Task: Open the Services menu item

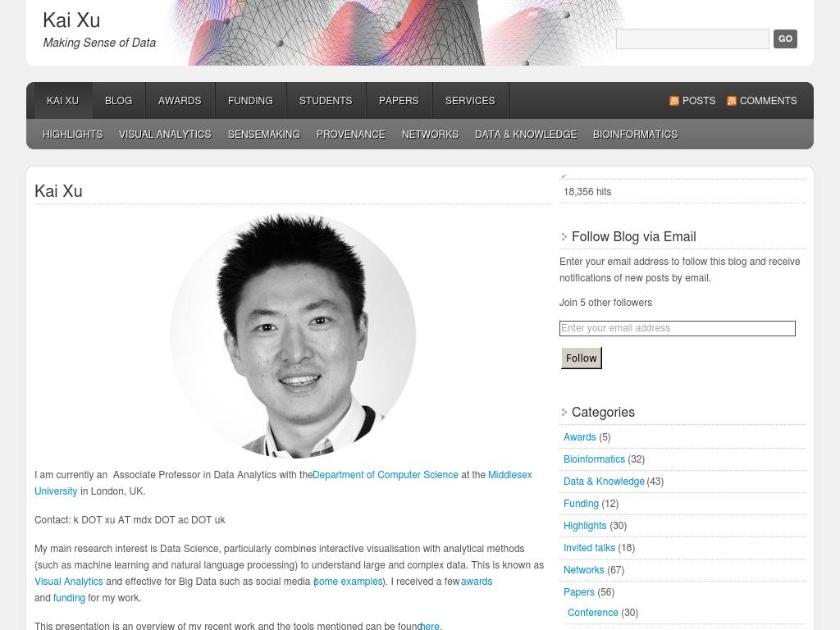Action: pos(470,101)
